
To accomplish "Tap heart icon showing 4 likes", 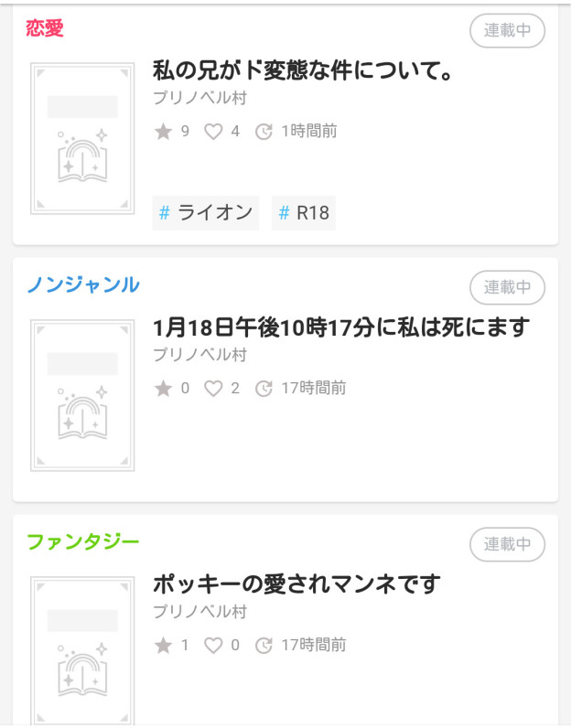I will [x=213, y=132].
